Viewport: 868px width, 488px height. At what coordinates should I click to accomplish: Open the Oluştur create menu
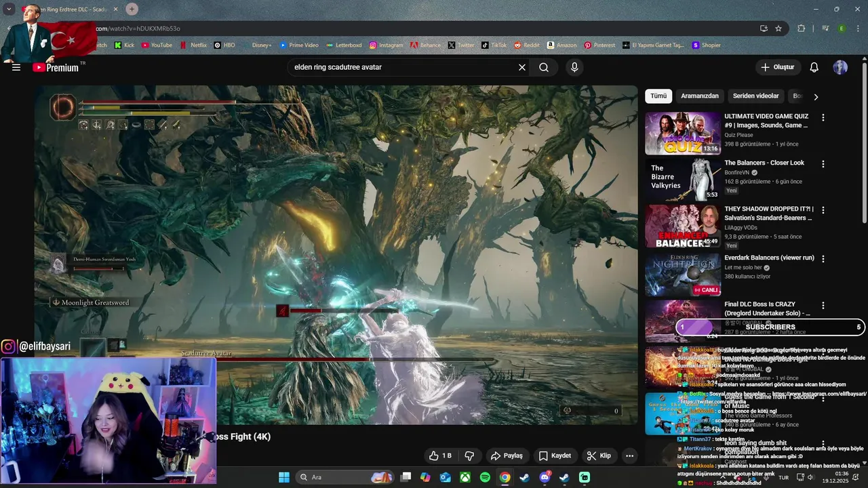777,68
